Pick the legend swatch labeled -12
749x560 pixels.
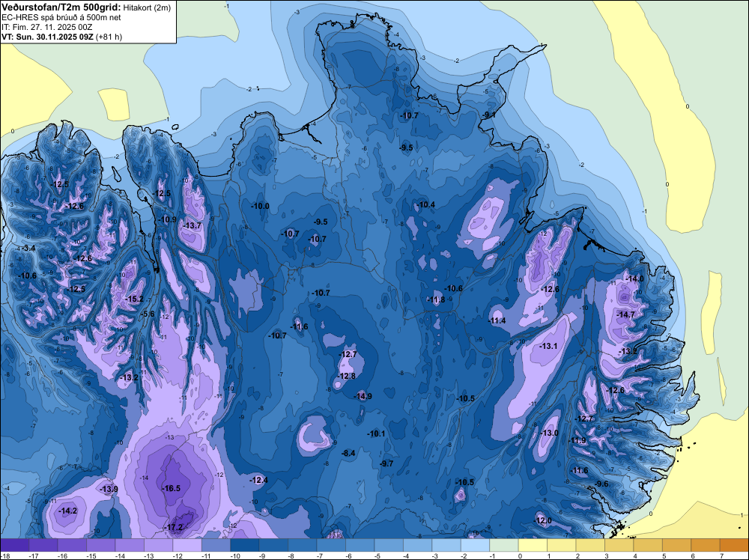pos(187,545)
